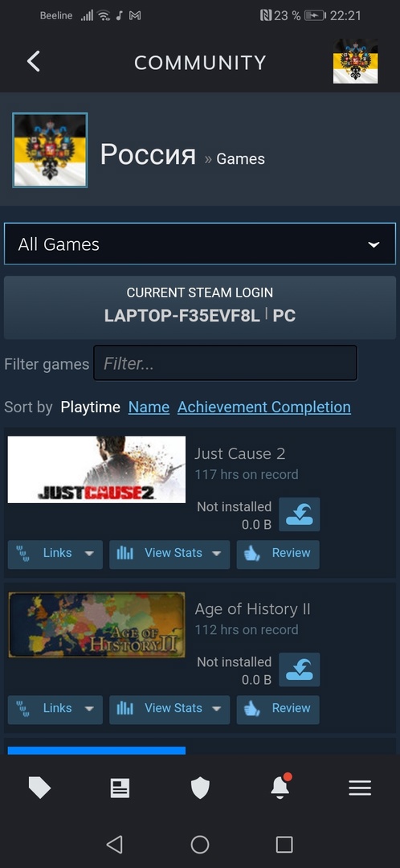Tap the profile avatar in top right corner
The height and width of the screenshot is (868, 400).
tap(355, 61)
